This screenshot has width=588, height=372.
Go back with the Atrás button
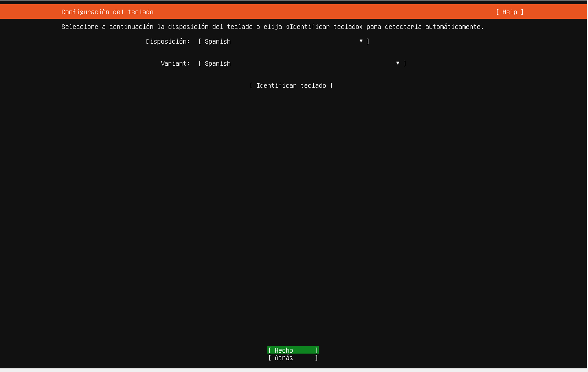tap(293, 358)
